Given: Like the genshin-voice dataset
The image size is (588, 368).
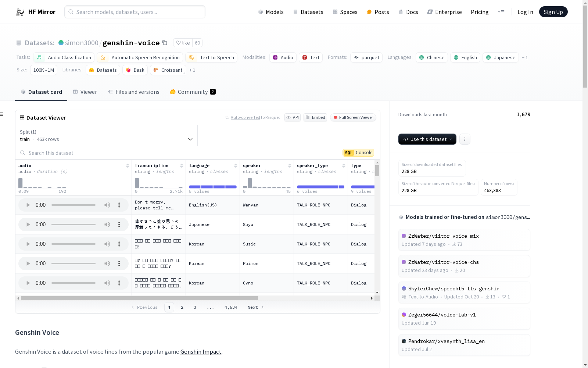Looking at the screenshot, I should (x=183, y=43).
